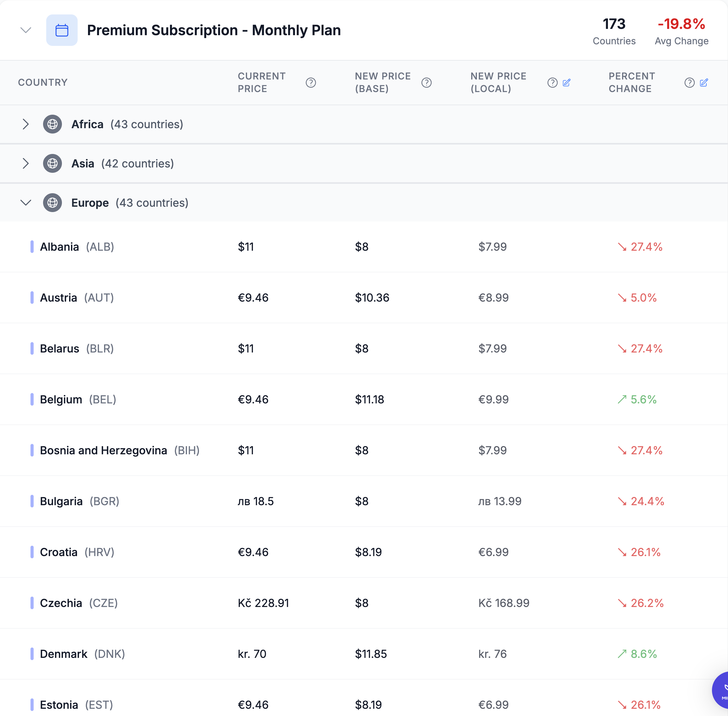This screenshot has height=716, width=728.
Task: Collapse the Premium Subscription plan section
Action: [x=25, y=30]
